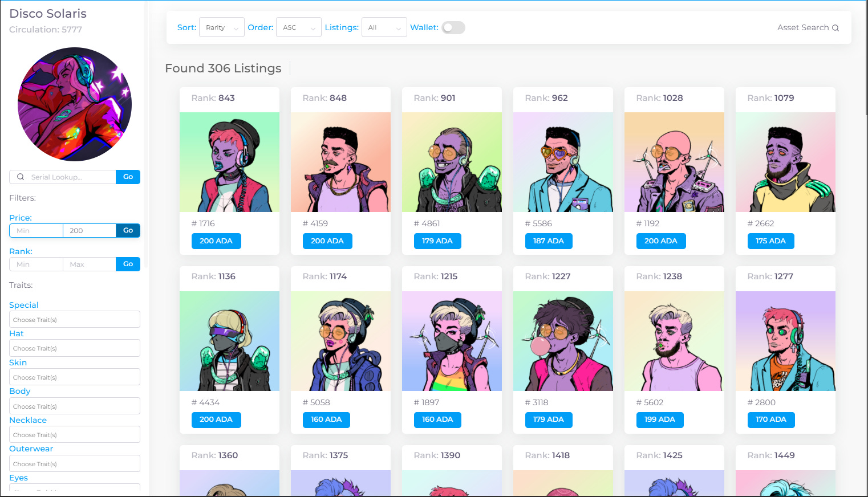Click 200 ADA button for #1716
Screen dimensions: 868x497
216,241
